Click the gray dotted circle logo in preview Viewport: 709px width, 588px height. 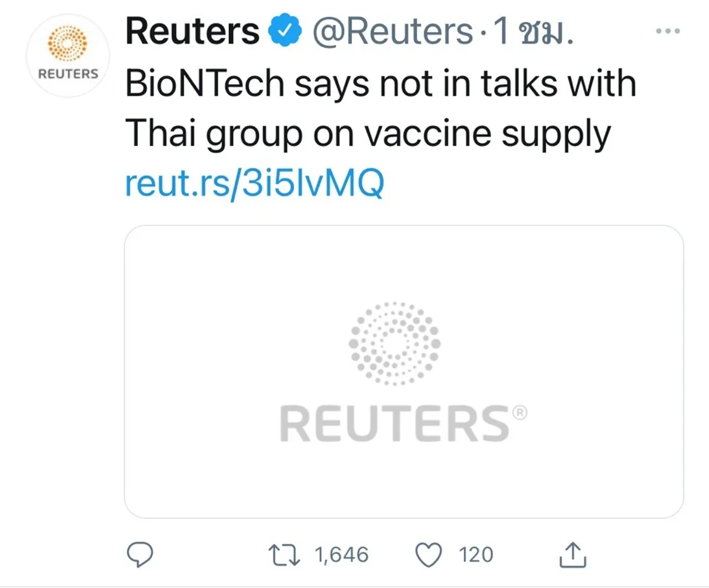click(x=394, y=343)
